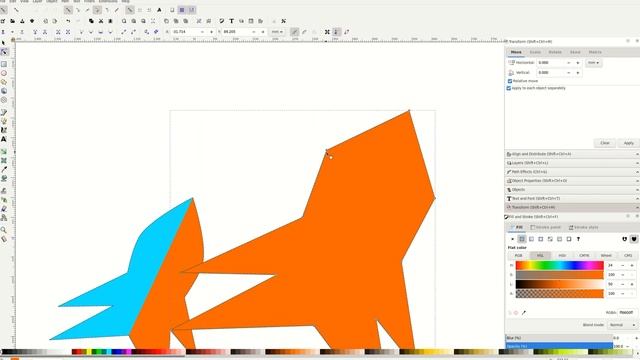
Task: Select pattern paint type button
Action: (x=560, y=239)
